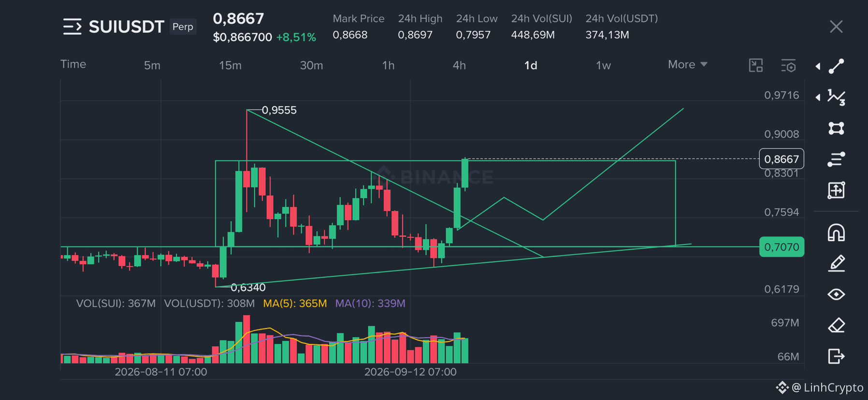Image resolution: width=868 pixels, height=400 pixels.
Task: Expand line tool options arrow
Action: pos(818,66)
